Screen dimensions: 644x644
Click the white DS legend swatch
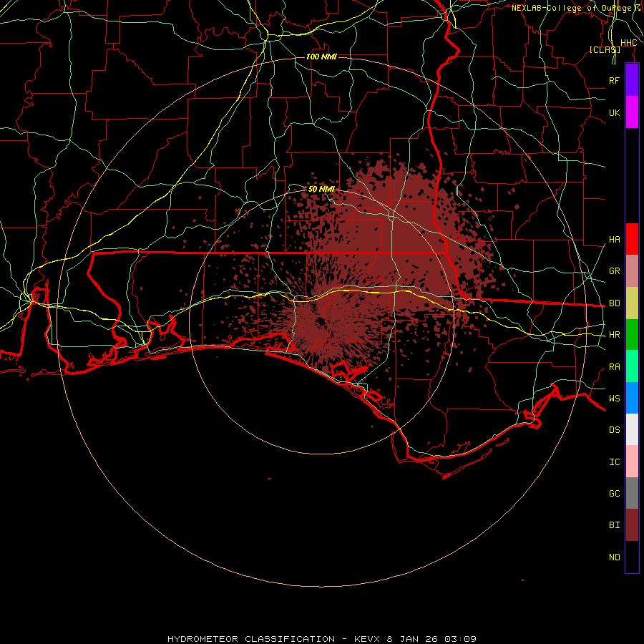pos(632,429)
